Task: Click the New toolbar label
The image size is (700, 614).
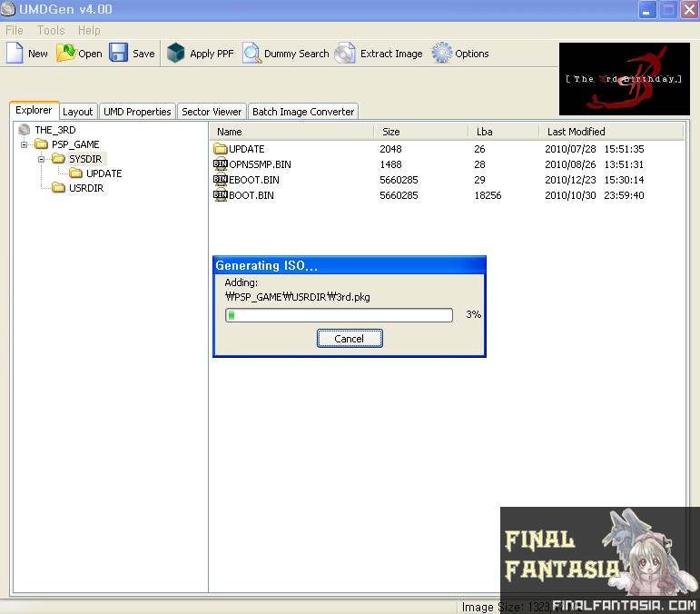Action: tap(38, 54)
